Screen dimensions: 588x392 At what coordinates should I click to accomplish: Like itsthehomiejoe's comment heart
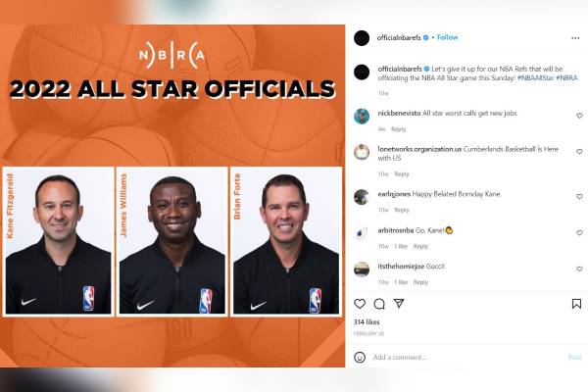click(x=579, y=269)
